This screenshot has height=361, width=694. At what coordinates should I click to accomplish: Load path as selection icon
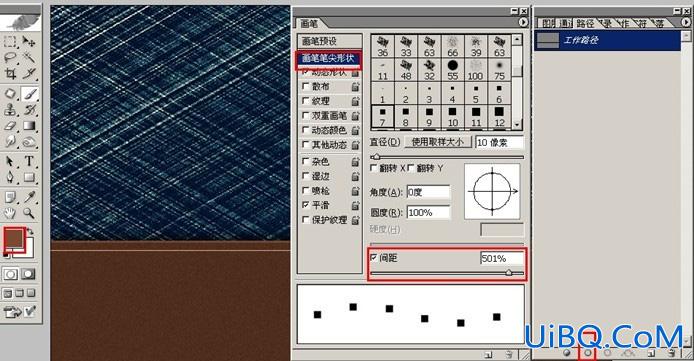point(608,353)
